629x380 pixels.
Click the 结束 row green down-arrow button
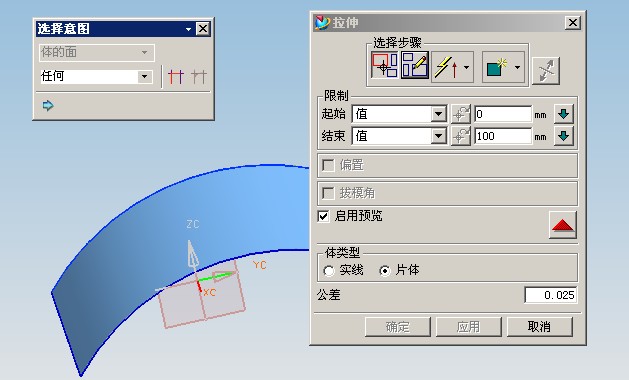click(x=564, y=136)
